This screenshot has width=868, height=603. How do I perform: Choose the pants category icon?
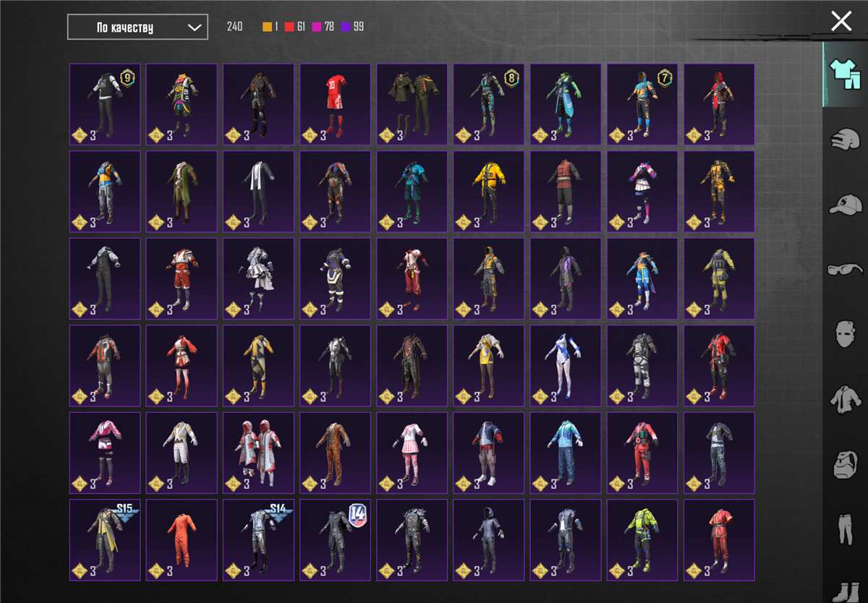tap(844, 529)
